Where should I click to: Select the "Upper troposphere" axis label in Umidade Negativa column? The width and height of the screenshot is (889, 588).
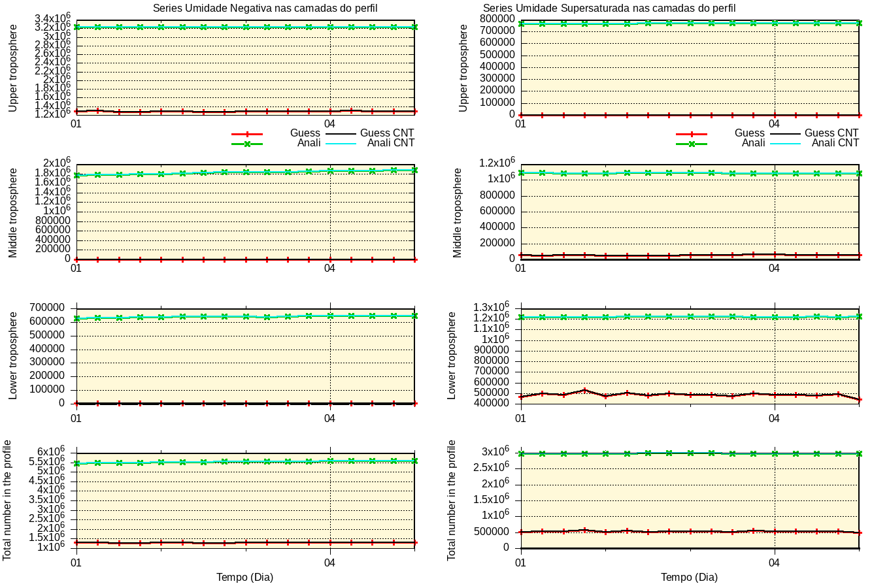(x=13, y=69)
